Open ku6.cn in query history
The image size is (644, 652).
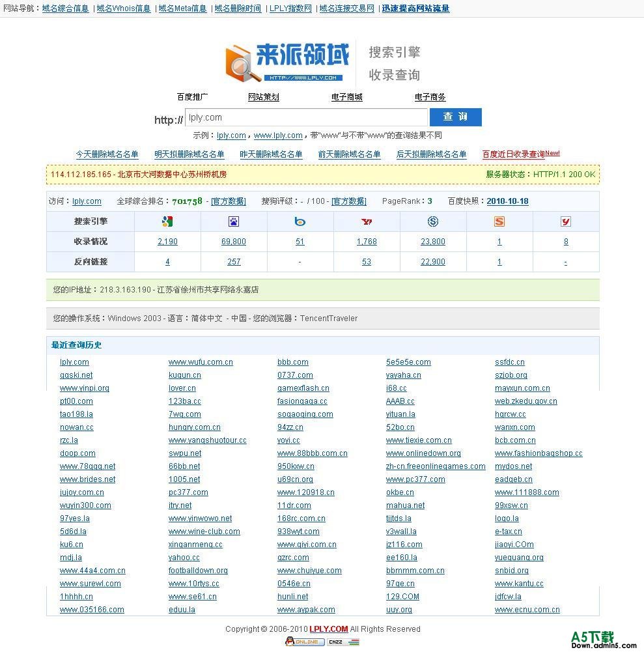(72, 545)
